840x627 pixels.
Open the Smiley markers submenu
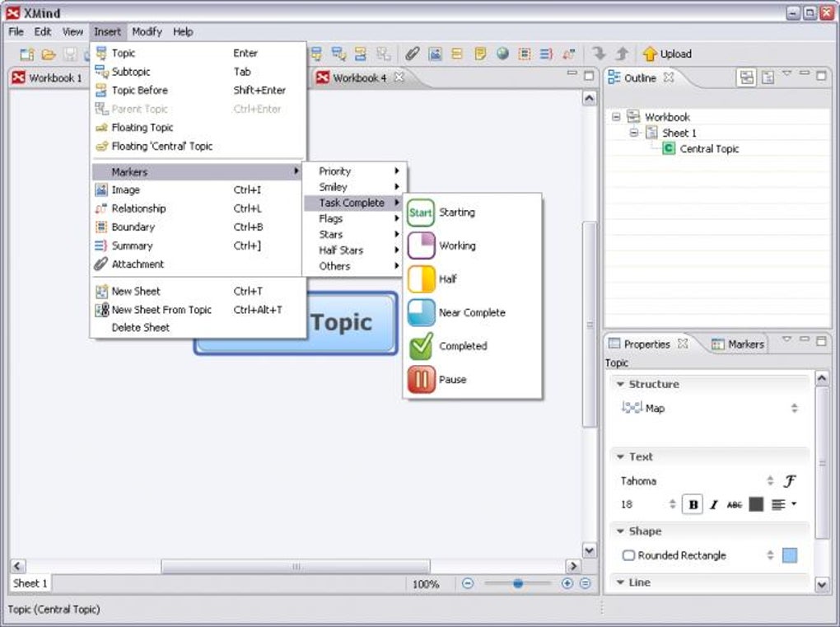355,187
